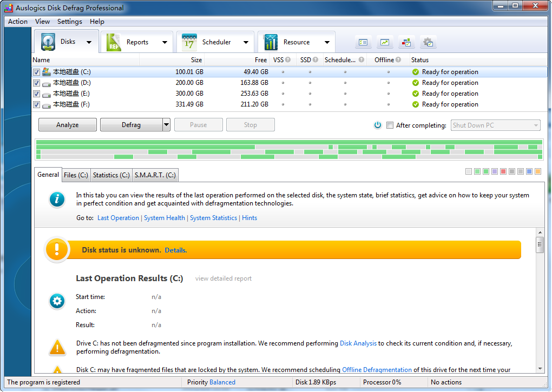Click the SSD column help question icon
Image resolution: width=552 pixels, height=392 pixels.
click(x=316, y=60)
